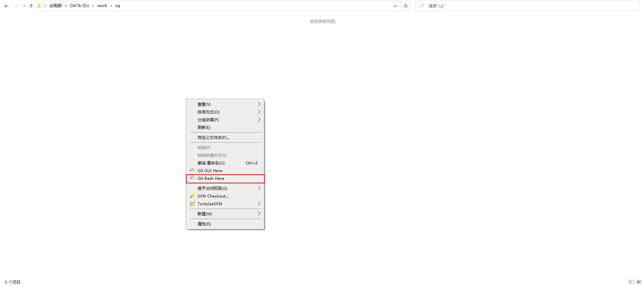Image resolution: width=644 pixels, height=286 pixels.
Task: Open 排序方式(O) submenu
Action: (x=225, y=112)
